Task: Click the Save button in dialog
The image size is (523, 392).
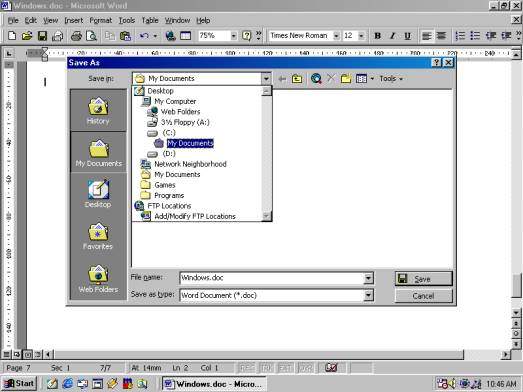Action: (x=424, y=279)
